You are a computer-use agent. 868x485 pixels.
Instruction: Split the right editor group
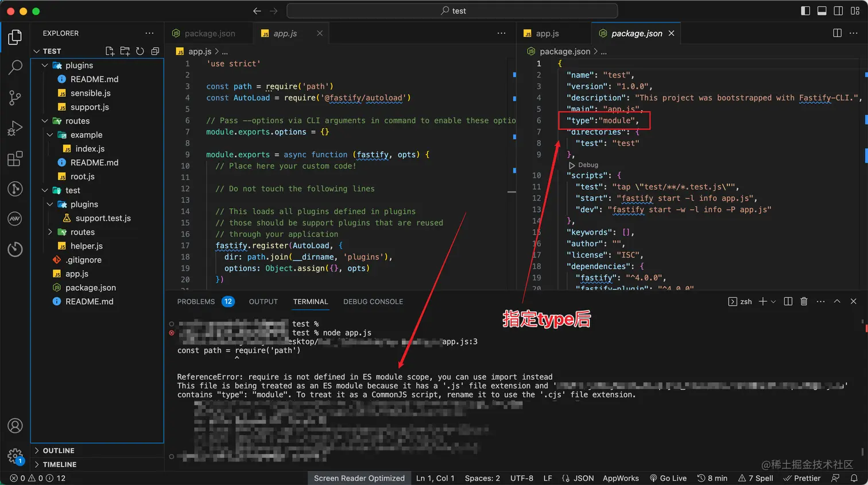(837, 33)
